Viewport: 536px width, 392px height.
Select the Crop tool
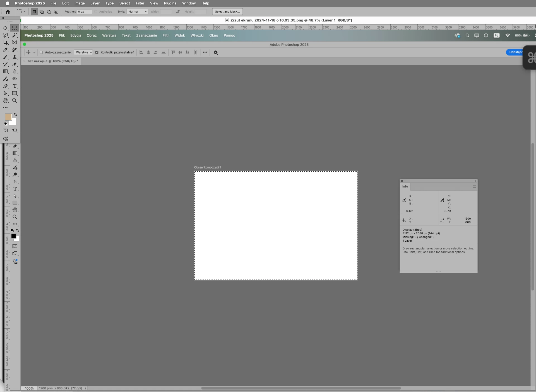click(x=5, y=42)
